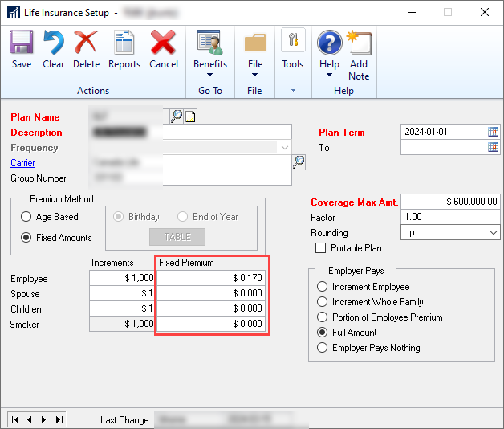Click the Save icon in the toolbar
The width and height of the screenshot is (504, 429).
22,49
